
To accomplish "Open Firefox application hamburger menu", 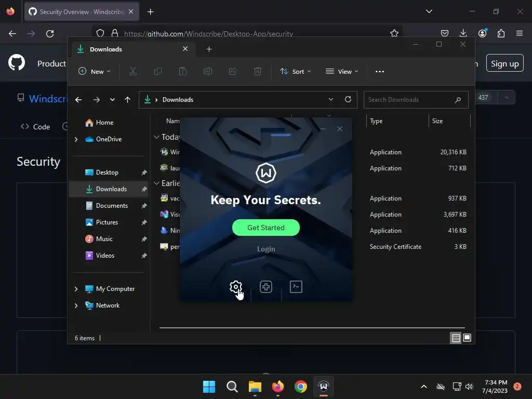I will coord(520,33).
